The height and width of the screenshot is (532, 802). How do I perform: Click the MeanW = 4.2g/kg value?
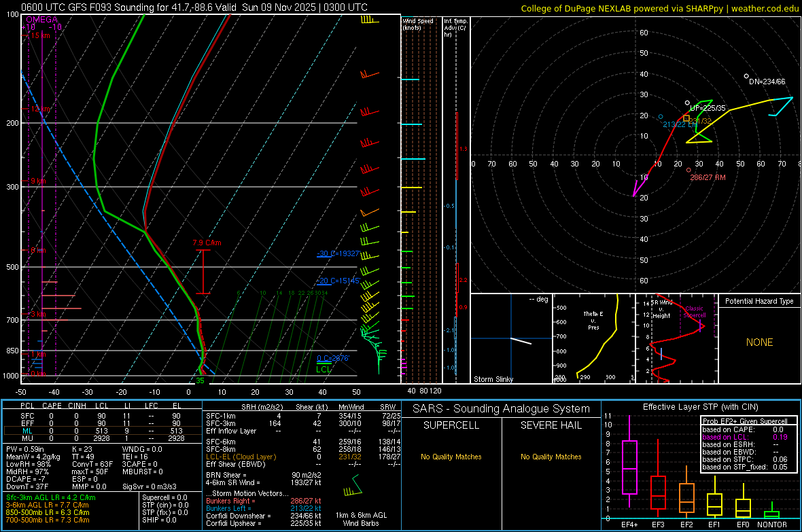point(33,457)
